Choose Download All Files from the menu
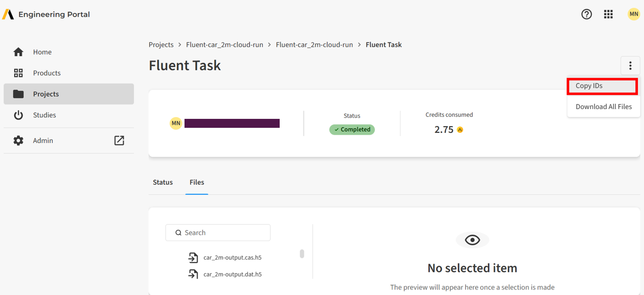 603,106
